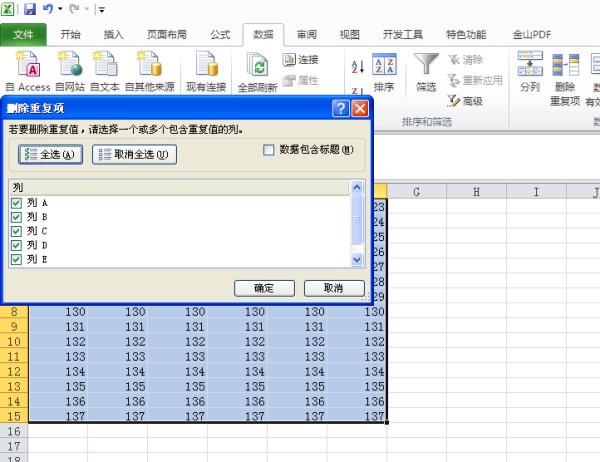Click the 全选 (Select All) button

click(51, 155)
